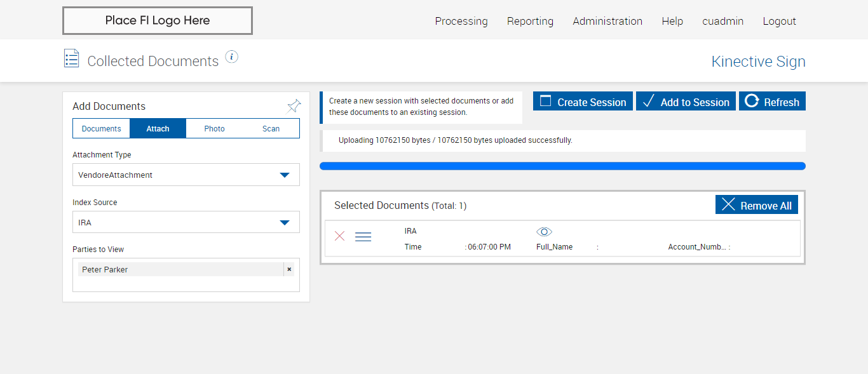The height and width of the screenshot is (374, 868).
Task: Click inside the Parties to View field
Action: tap(186, 284)
